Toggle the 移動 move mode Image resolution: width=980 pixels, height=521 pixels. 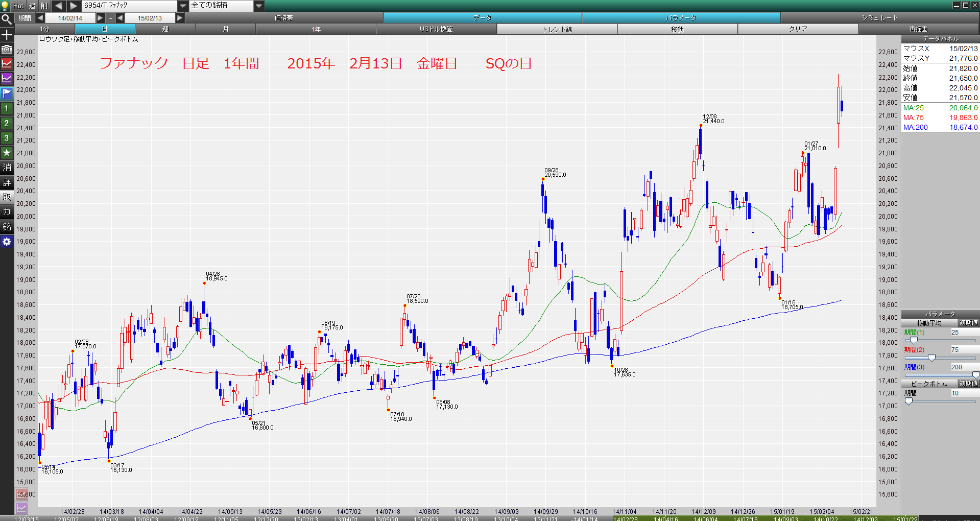coord(678,29)
